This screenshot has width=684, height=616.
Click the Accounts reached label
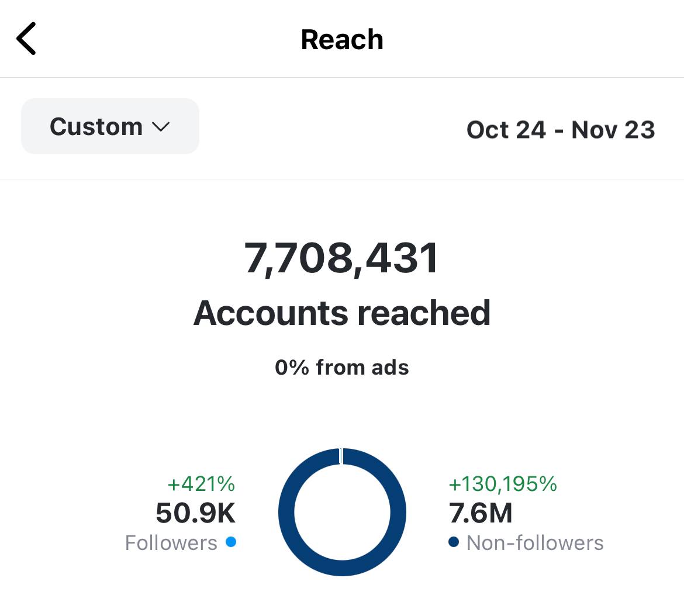click(342, 313)
